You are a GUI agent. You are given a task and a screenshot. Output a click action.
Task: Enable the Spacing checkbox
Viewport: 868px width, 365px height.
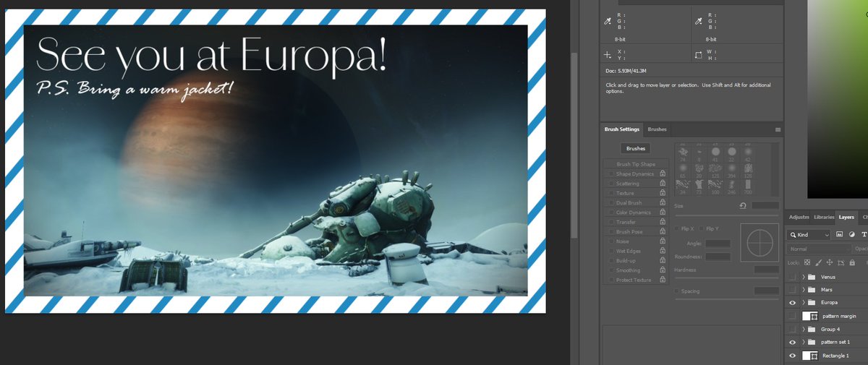click(x=677, y=291)
